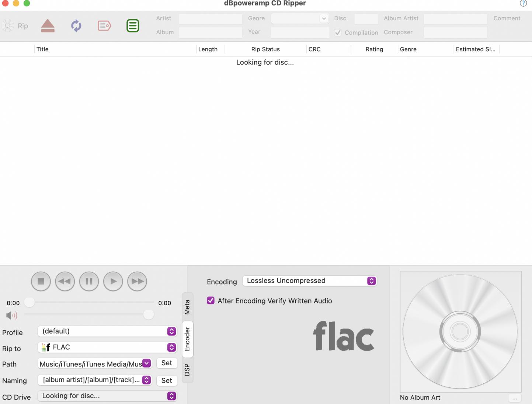Skip to previous track with rewind button
532x404 pixels.
tap(65, 281)
